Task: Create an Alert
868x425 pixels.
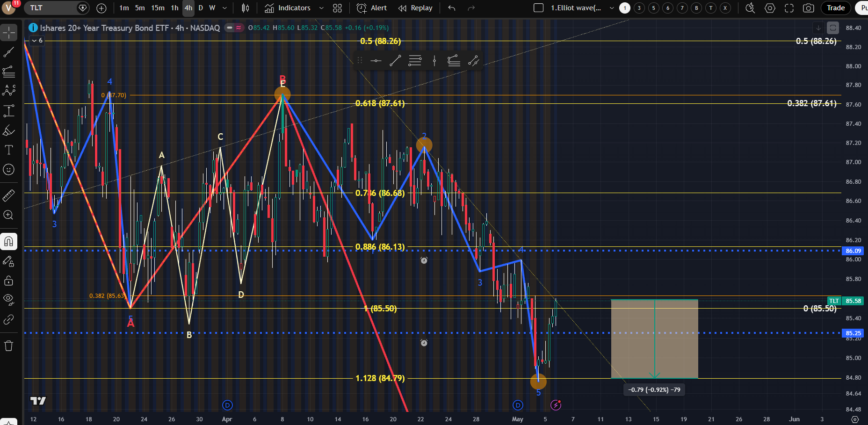Action: coord(372,8)
